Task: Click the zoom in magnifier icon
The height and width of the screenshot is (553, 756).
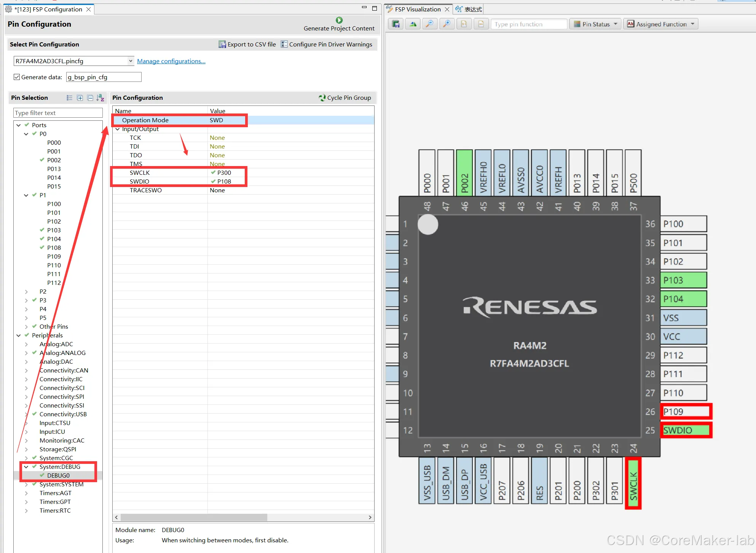Action: pyautogui.click(x=447, y=24)
